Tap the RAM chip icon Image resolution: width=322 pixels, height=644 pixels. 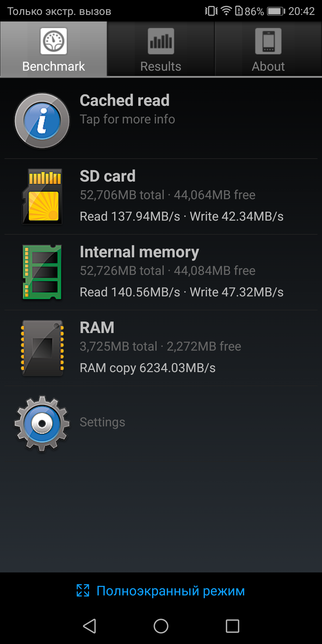pyautogui.click(x=42, y=348)
